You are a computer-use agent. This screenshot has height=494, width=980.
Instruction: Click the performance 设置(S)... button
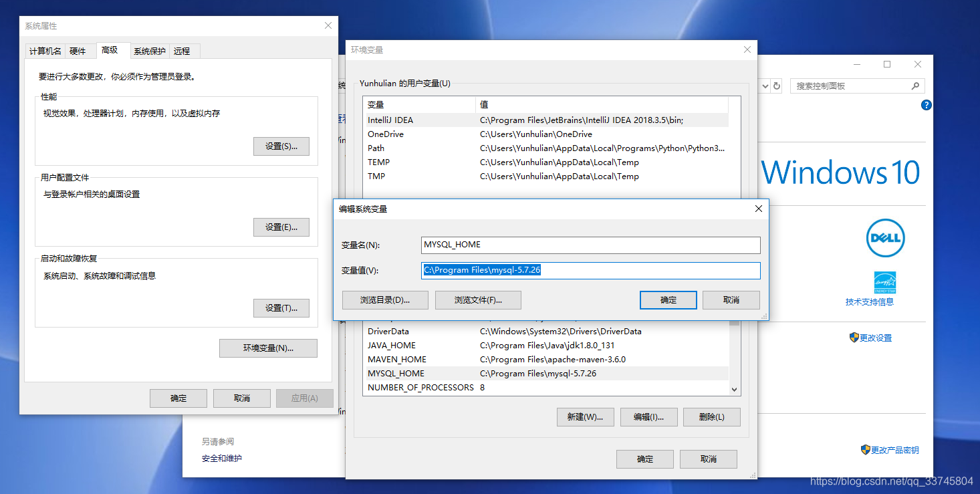(281, 146)
